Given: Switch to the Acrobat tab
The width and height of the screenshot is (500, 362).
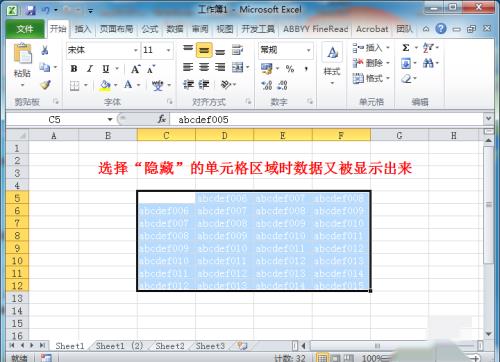Looking at the screenshot, I should tap(372, 29).
